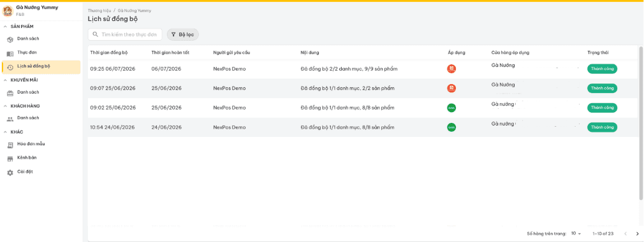Click the Grab icon in 10:54 24/06/2026 row

451,127
